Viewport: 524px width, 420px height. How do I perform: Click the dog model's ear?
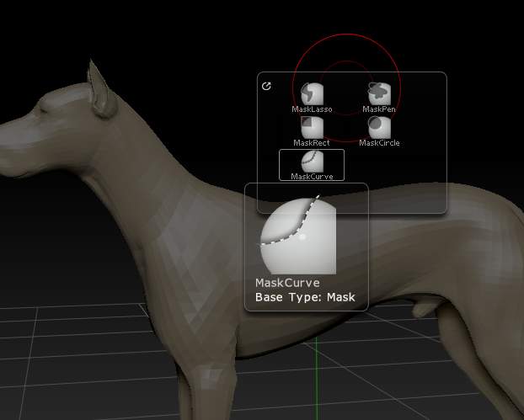point(101,90)
